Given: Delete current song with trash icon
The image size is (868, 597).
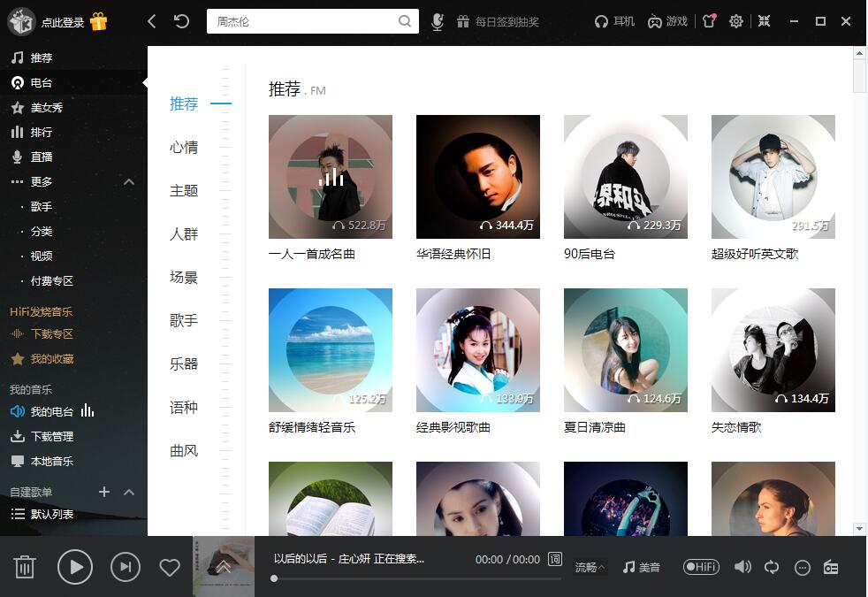Looking at the screenshot, I should point(25,567).
